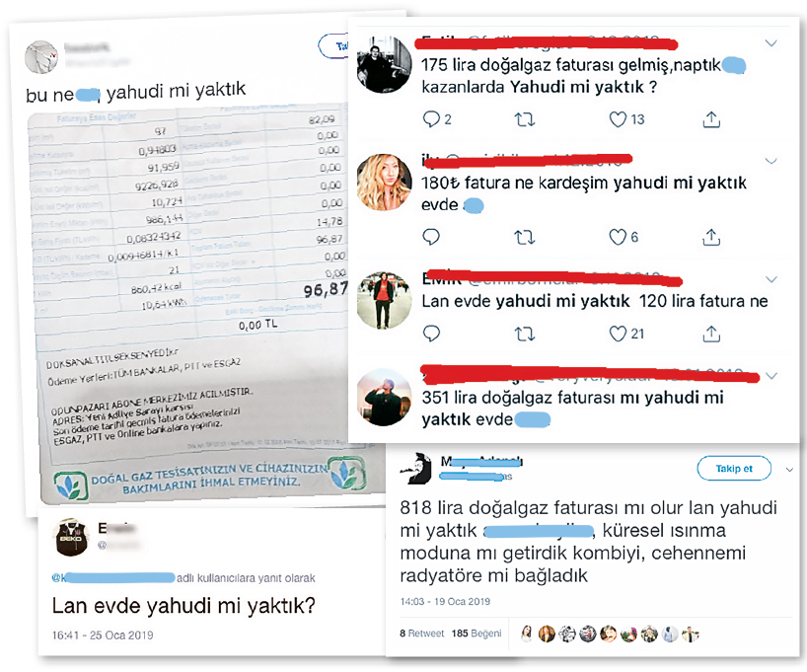Screen dimensions: 807x672
Task: Retweet the 175 lira doğalgaz tweet
Action: pos(525,119)
